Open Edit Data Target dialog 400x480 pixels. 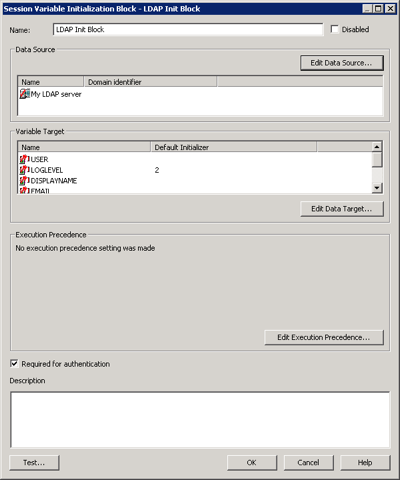click(x=342, y=209)
